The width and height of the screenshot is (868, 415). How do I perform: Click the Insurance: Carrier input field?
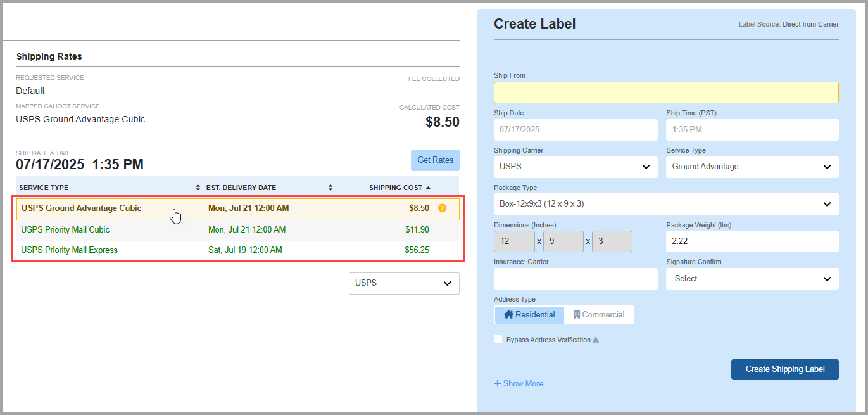pos(576,279)
